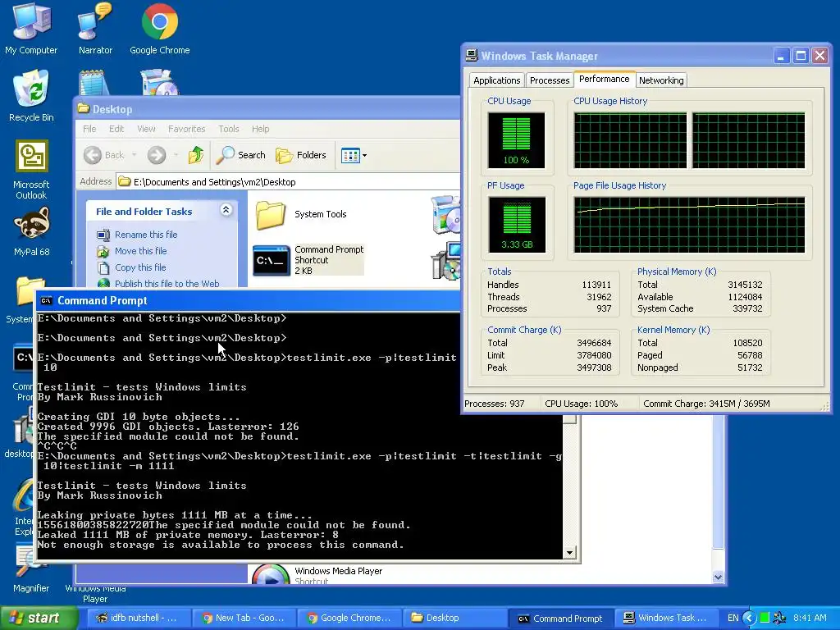Click Physical Memory Total 3145132
The height and width of the screenshot is (630, 840).
[745, 285]
